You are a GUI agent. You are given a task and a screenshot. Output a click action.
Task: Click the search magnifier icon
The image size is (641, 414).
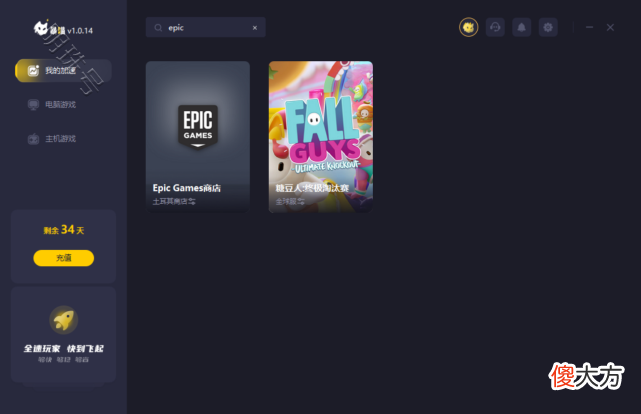pyautogui.click(x=158, y=28)
